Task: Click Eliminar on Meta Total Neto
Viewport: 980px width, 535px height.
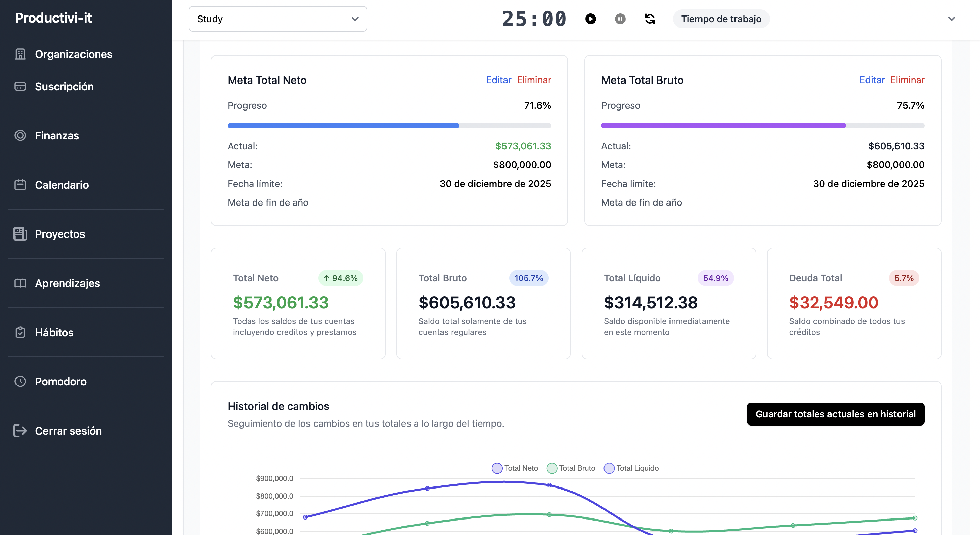Action: (x=534, y=80)
